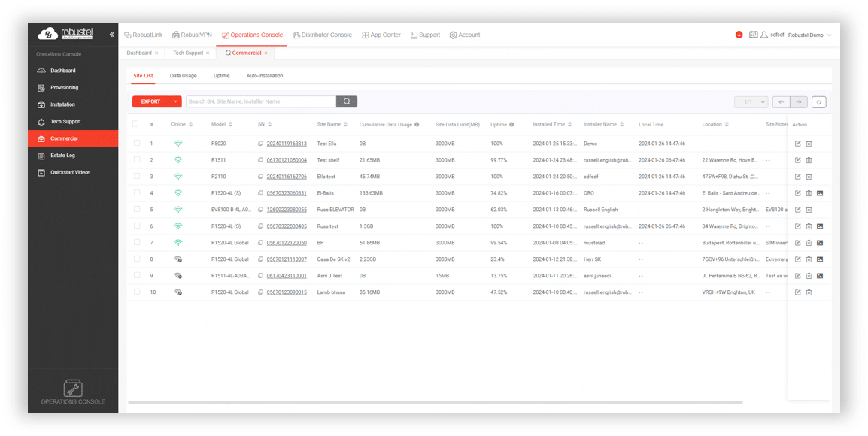This screenshot has height=436, width=868.
Task: Open the documentation icon beside the user name
Action: 753,35
